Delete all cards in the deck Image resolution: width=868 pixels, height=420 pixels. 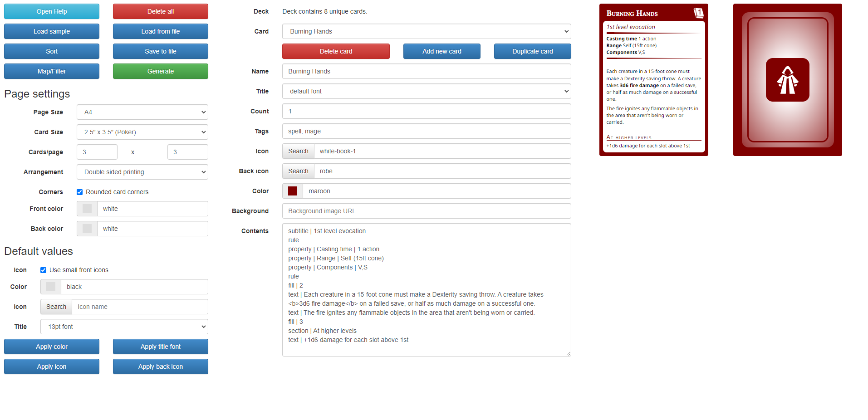[160, 11]
